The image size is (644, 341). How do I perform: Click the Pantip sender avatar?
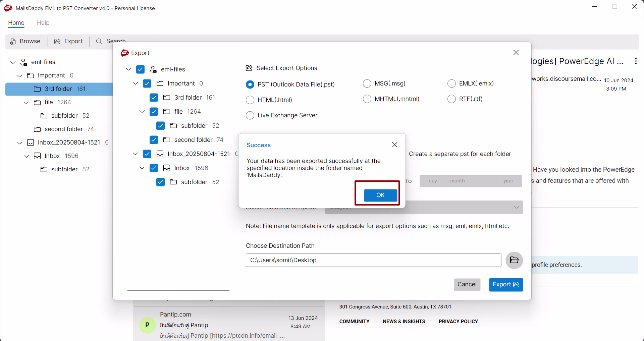click(x=147, y=325)
